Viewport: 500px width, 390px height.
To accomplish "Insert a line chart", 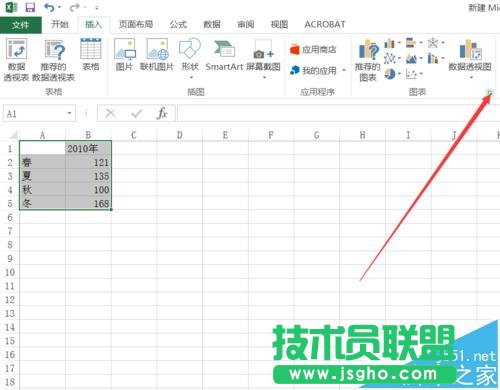I will [x=390, y=59].
